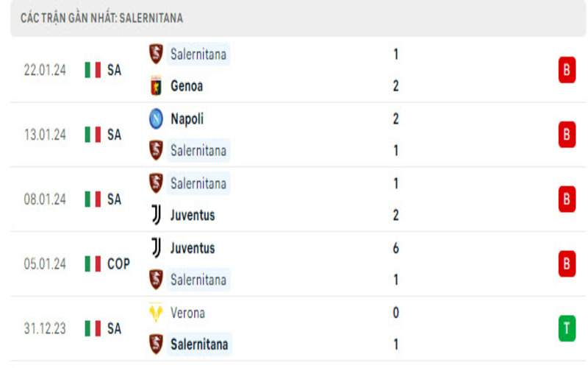Click the Salernitana crest in the 31.12.23 match
The image size is (588, 368).
(x=156, y=344)
